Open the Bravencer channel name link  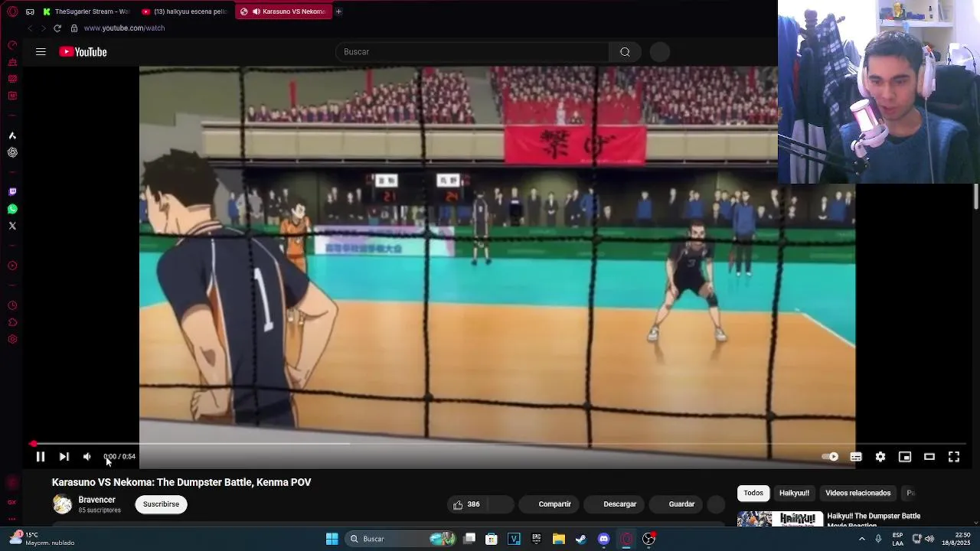pos(96,500)
